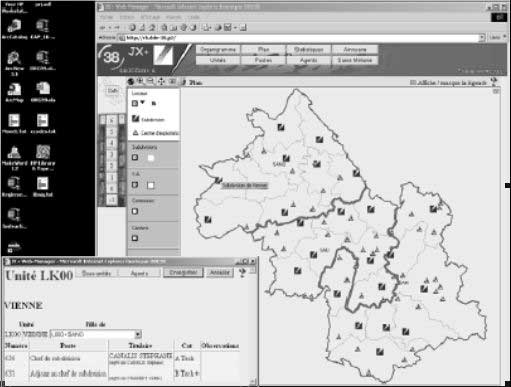511x387 pixels.
Task: Click the 'Adjoint au chef de subdivision' cell
Action: pos(68,374)
